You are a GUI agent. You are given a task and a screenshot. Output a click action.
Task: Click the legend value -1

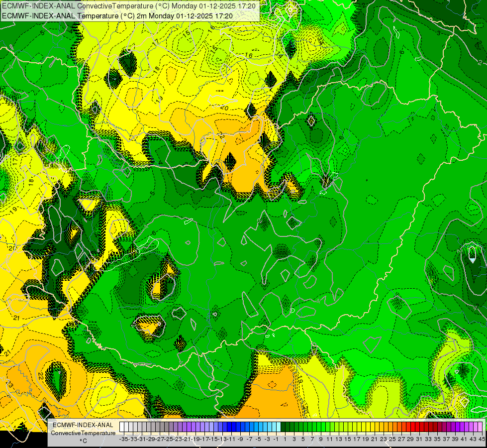[x=276, y=439]
